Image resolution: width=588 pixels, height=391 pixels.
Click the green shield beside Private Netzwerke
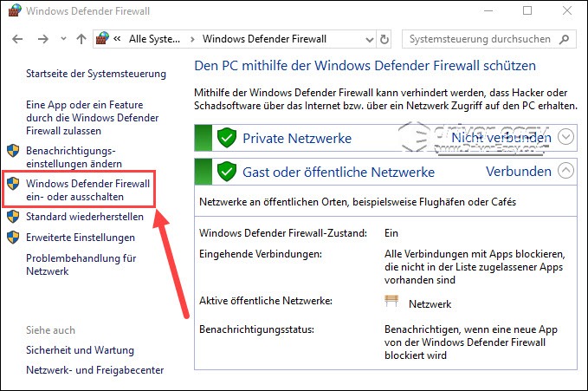pos(226,137)
